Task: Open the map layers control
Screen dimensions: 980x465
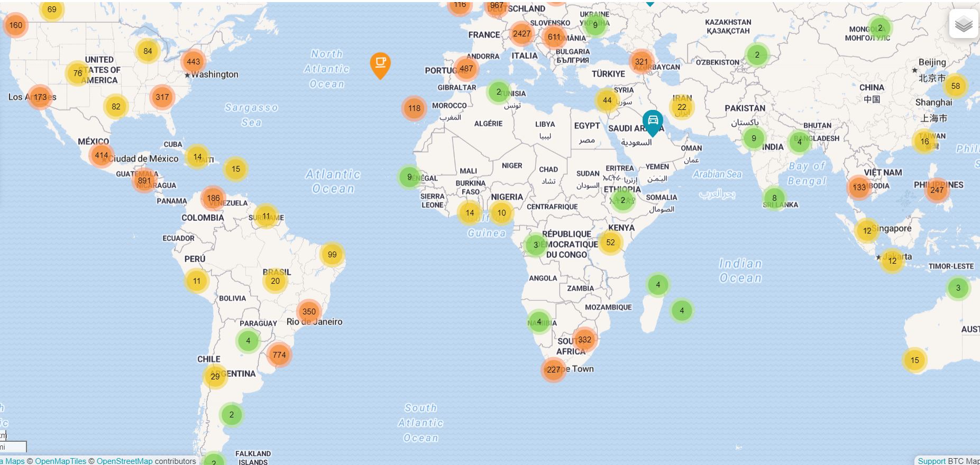Action: [x=963, y=24]
